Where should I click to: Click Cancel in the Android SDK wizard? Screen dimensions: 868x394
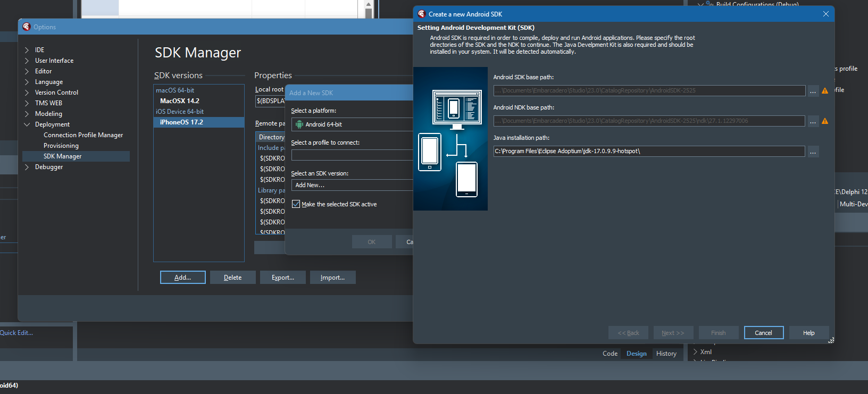[x=764, y=333]
